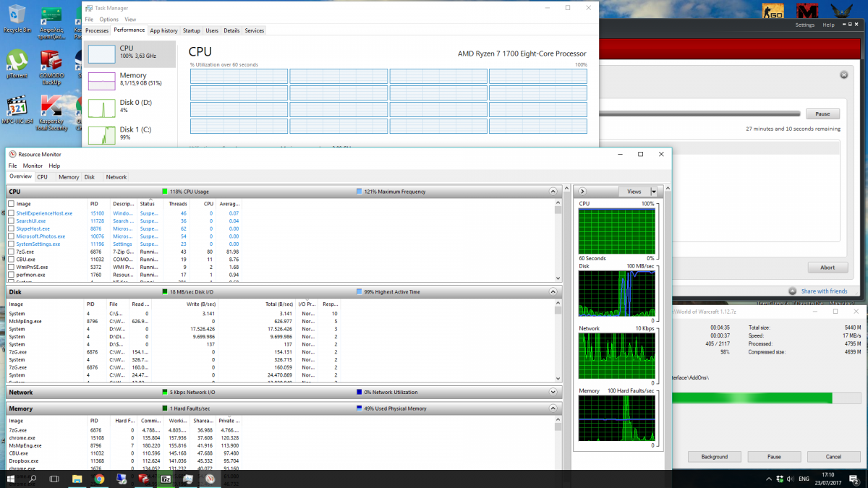Tick the 7zG.exe checkbox in CPU list
This screenshot has width=868, height=488.
pyautogui.click(x=11, y=252)
